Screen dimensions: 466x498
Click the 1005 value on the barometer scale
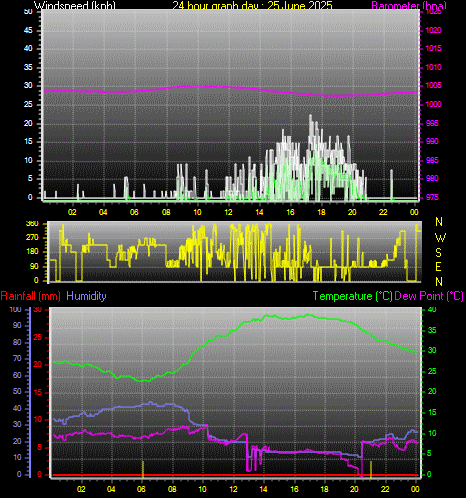click(433, 85)
